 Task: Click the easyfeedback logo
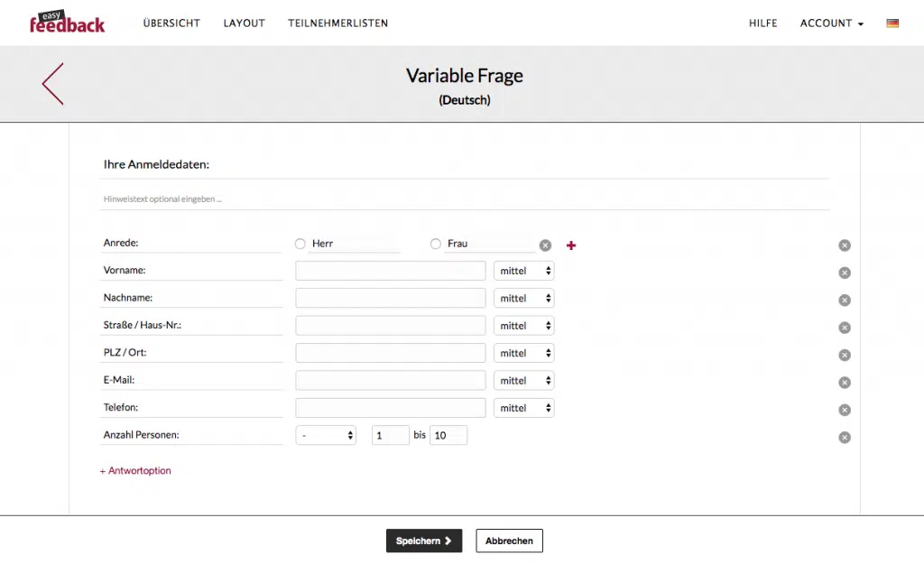pyautogui.click(x=67, y=23)
